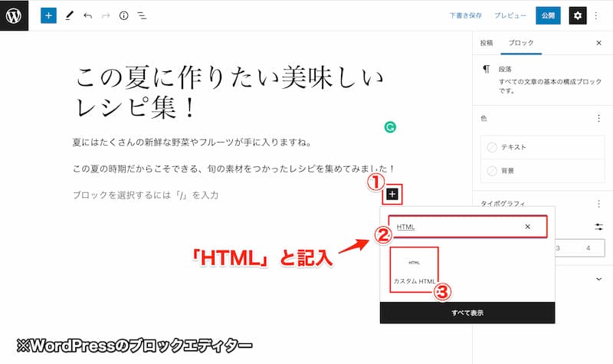Toggle the settings gear sidebar
The image size is (613, 364).
pos(578,15)
